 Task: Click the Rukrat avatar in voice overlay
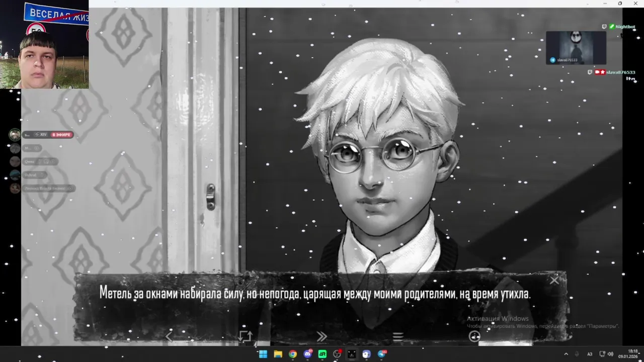tap(15, 175)
